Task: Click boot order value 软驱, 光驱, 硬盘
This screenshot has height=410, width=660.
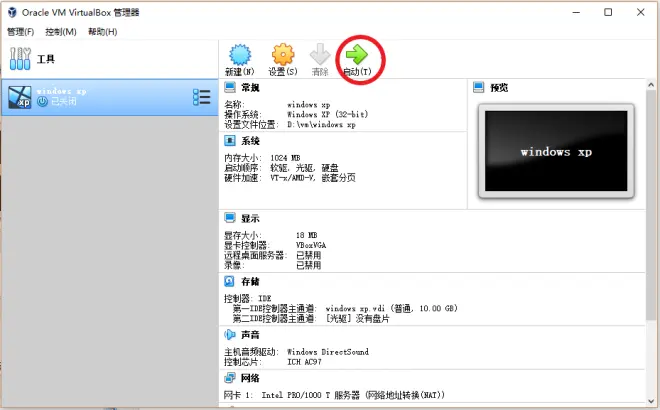Action: tap(304, 168)
